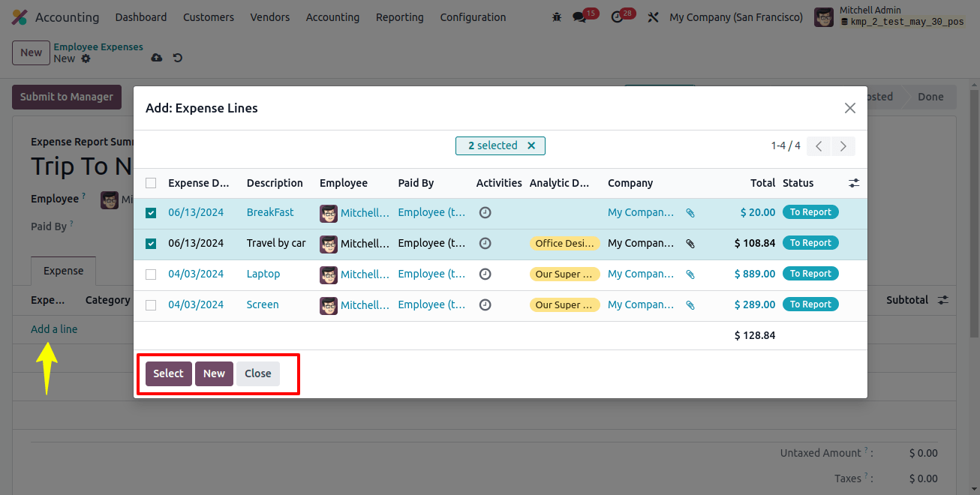Click the New button in top breadcrumb bar
This screenshot has width=980, height=495.
(x=31, y=52)
